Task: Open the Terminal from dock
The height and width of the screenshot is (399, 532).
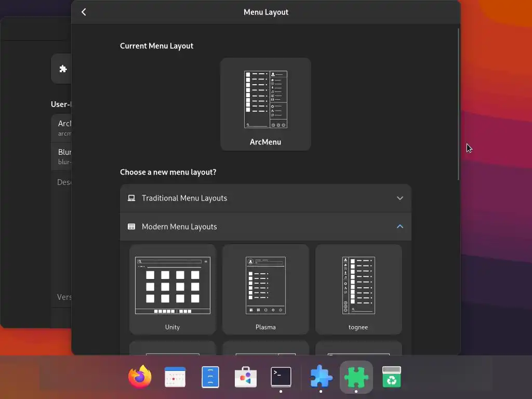Action: click(x=281, y=377)
